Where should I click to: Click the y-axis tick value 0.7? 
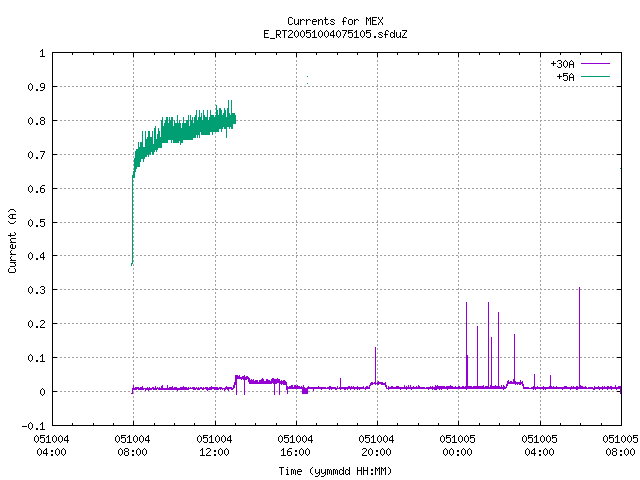click(x=36, y=155)
